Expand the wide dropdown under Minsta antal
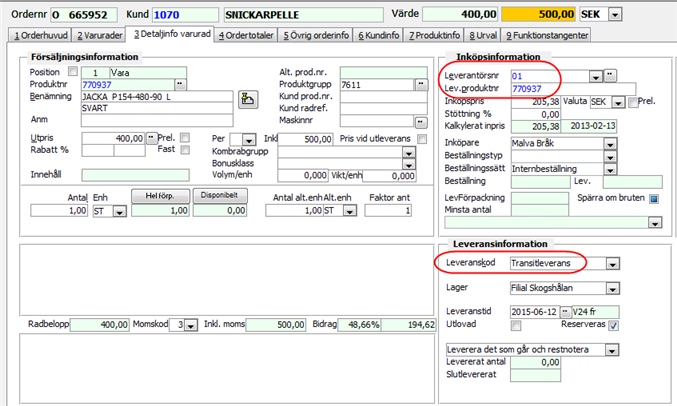Viewport: 677px width, 406px height. tap(655, 223)
